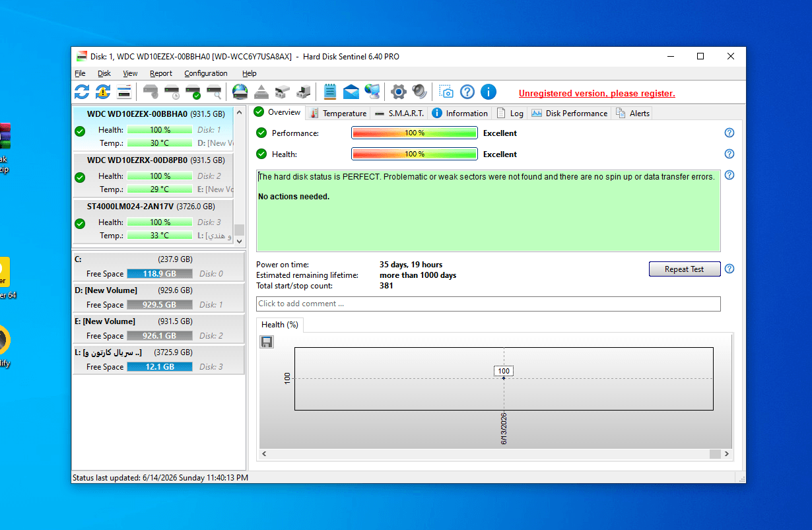Click the gray disk icon with shield
This screenshot has width=812, height=530.
click(x=151, y=92)
